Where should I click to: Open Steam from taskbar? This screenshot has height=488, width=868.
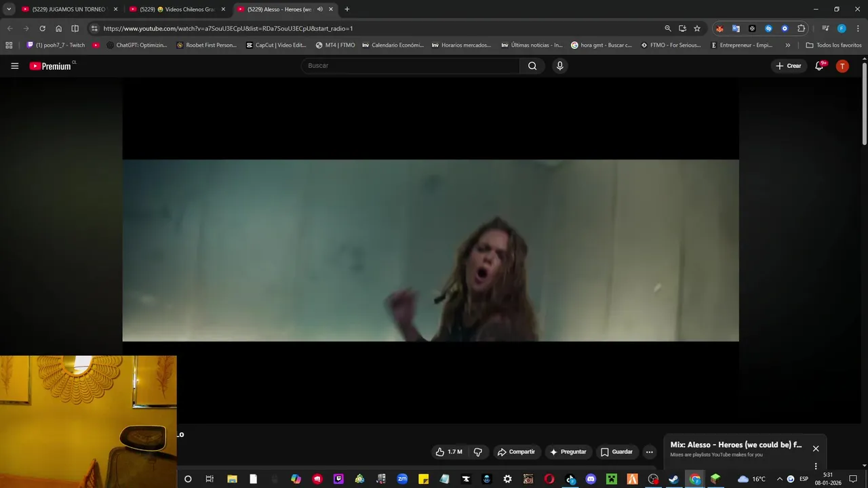coord(673,479)
